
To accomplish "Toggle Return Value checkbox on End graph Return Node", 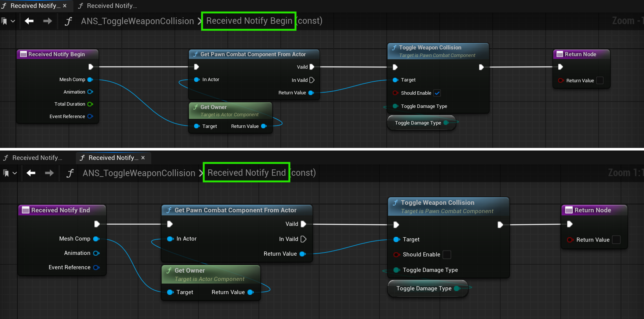I will tap(616, 240).
